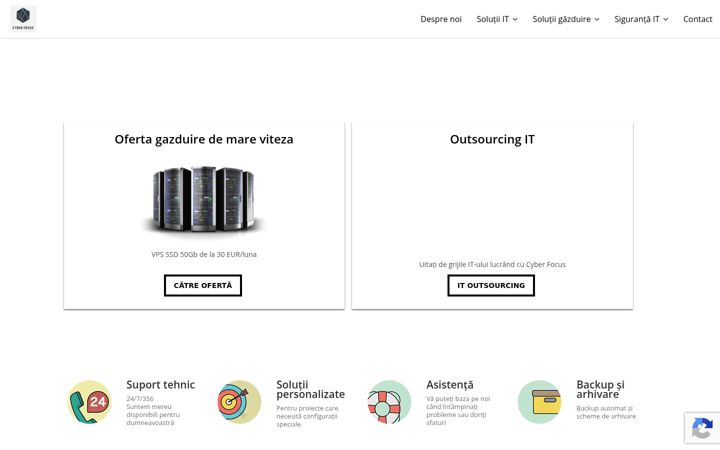Click the reCAPTCHA badge
Viewport: 720px width, 450px height.
click(702, 428)
